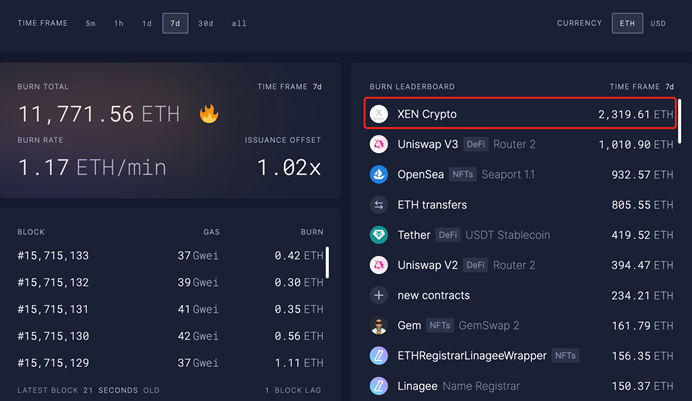Viewport: 692px width, 401px height.
Task: Click the 234.21 ETH new contracts amount
Action: tap(643, 296)
